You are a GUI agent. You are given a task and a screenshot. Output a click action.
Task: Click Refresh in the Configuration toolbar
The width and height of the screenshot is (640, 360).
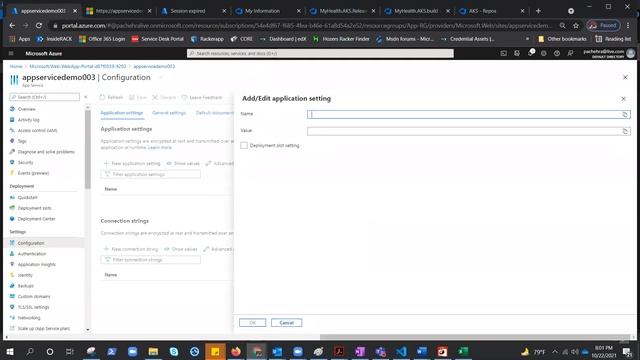[111, 98]
